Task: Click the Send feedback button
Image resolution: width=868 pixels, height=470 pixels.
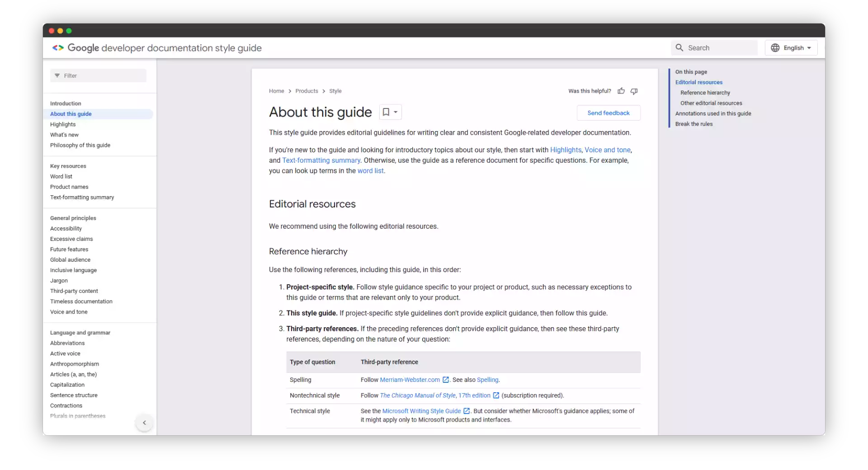Action: [x=608, y=113]
